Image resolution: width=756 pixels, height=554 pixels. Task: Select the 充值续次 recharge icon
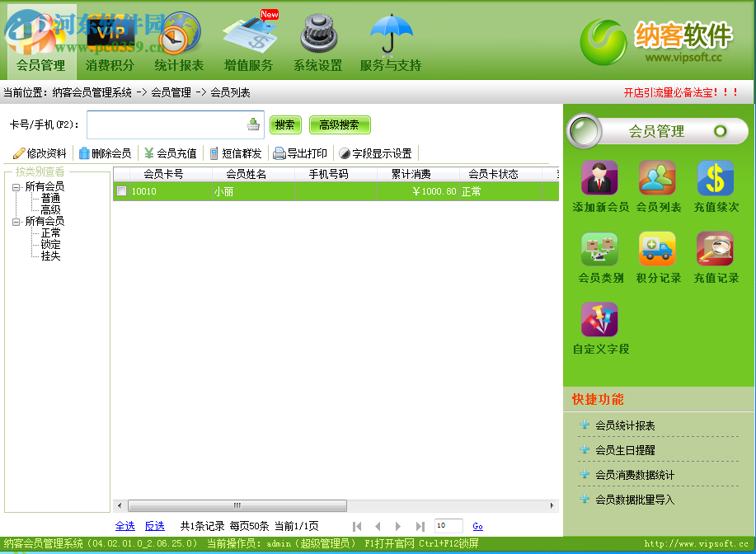[715, 177]
